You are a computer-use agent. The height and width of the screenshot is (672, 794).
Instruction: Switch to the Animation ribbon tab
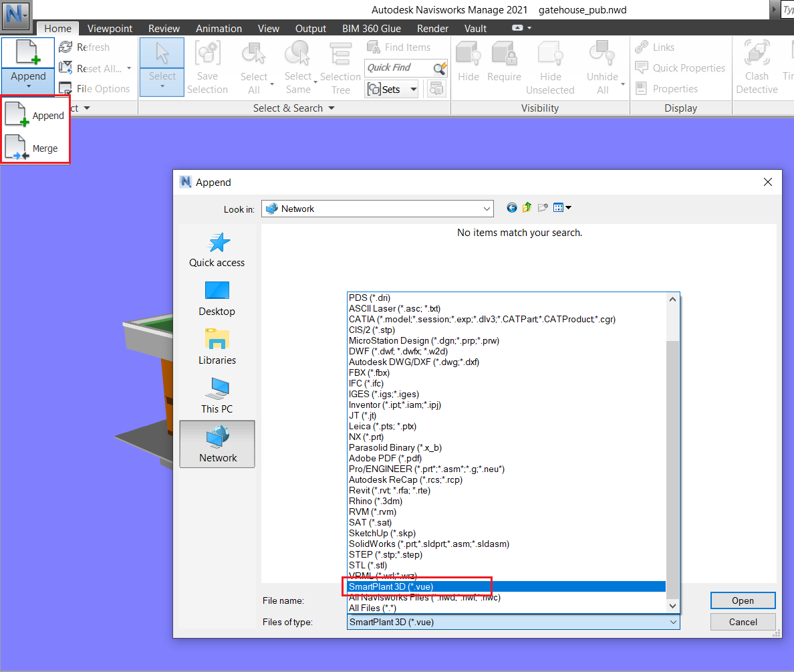[219, 28]
